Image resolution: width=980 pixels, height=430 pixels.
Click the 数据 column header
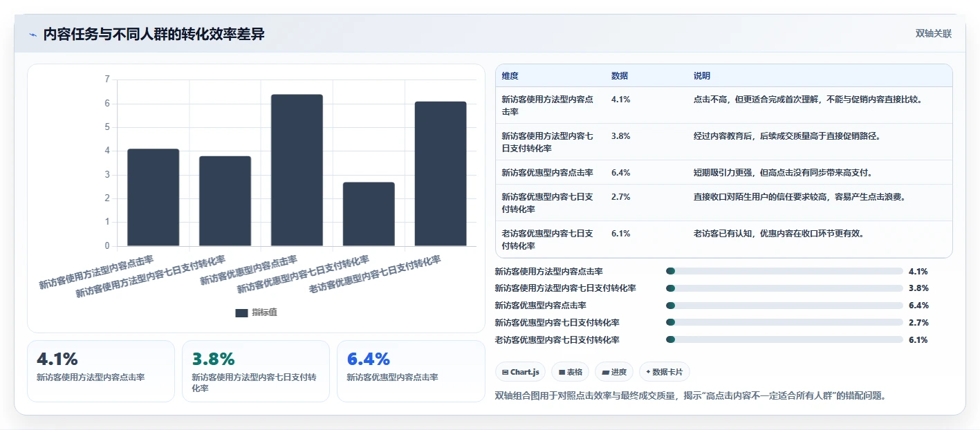click(620, 76)
